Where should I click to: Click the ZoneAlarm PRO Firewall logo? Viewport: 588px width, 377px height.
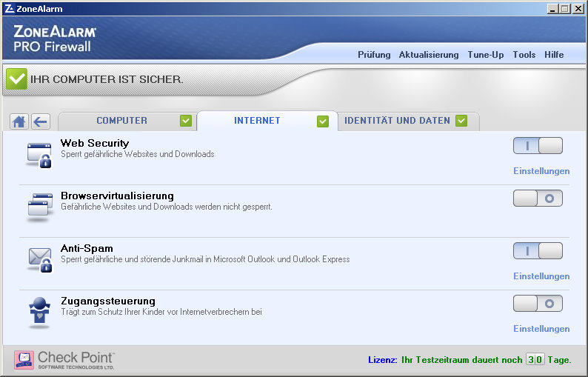(55, 39)
